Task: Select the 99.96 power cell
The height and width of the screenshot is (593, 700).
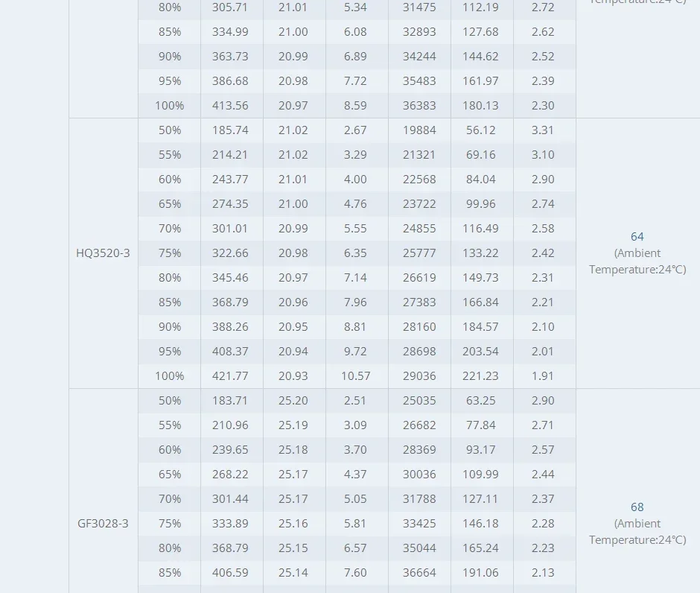Action: pos(481,204)
